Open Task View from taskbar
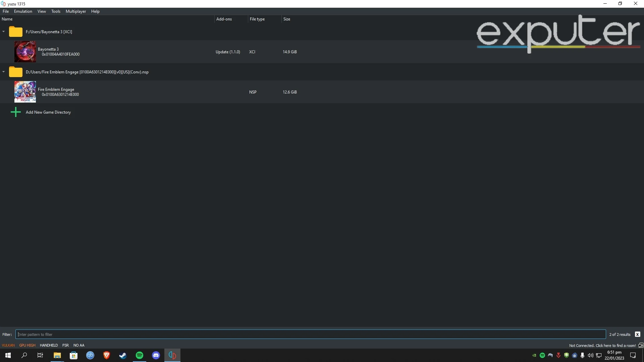644x362 pixels. click(x=40, y=355)
